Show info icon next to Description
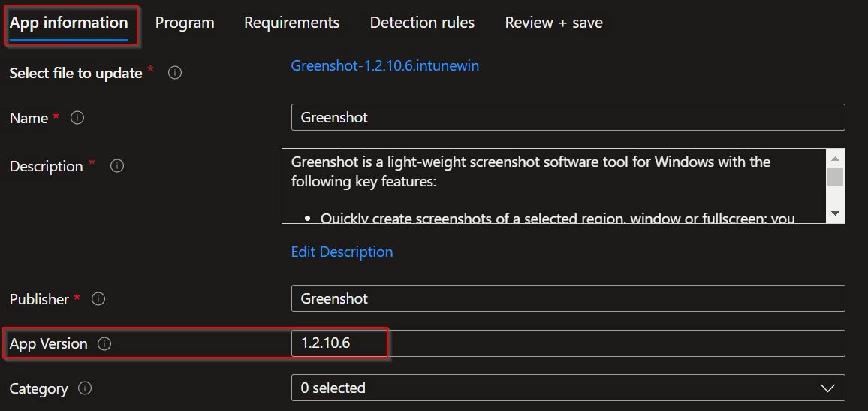868x411 pixels. pos(117,165)
